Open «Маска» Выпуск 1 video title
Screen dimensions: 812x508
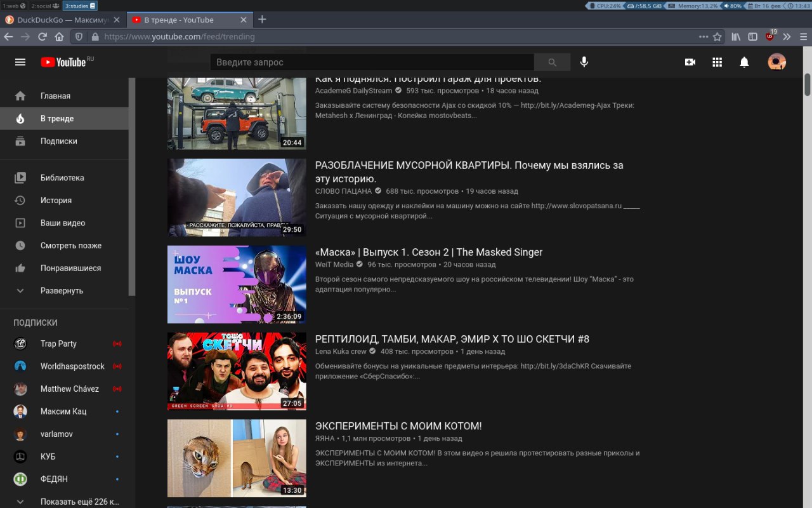pos(429,252)
